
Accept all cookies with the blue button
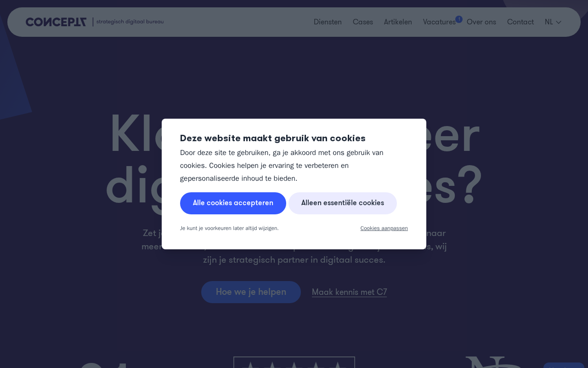pos(233,203)
